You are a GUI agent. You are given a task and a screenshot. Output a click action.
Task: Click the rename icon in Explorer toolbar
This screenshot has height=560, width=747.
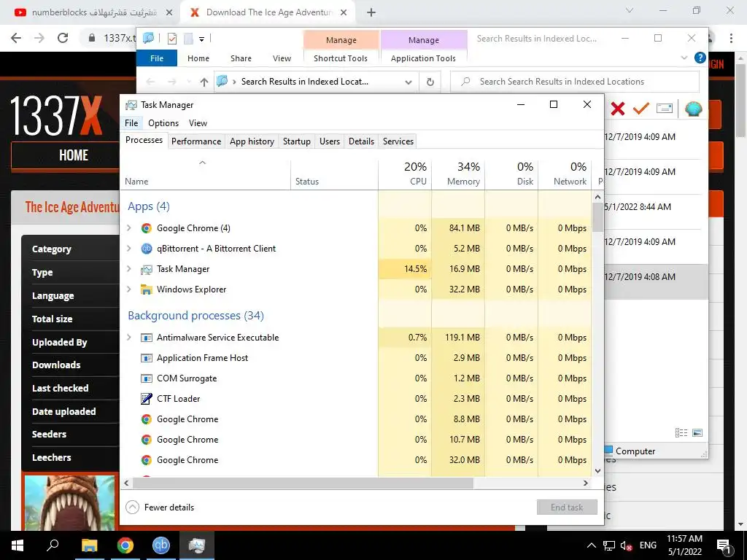point(665,109)
